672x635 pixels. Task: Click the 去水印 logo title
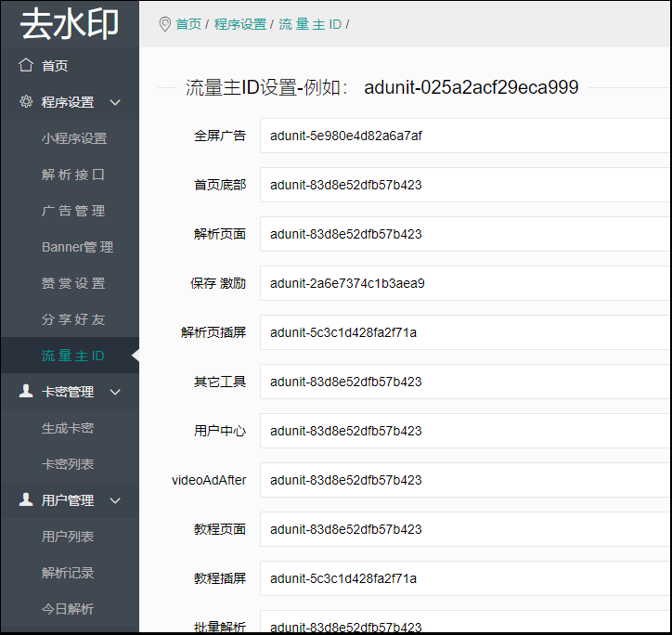(x=70, y=24)
